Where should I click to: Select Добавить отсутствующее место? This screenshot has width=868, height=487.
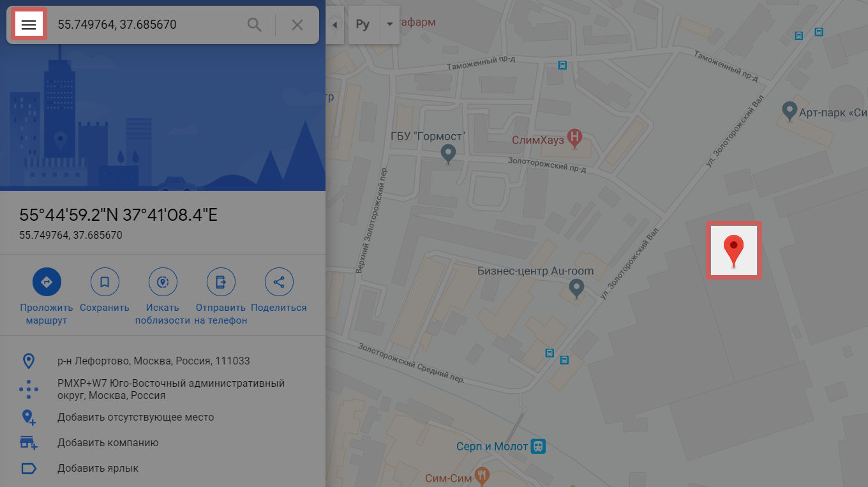135,417
